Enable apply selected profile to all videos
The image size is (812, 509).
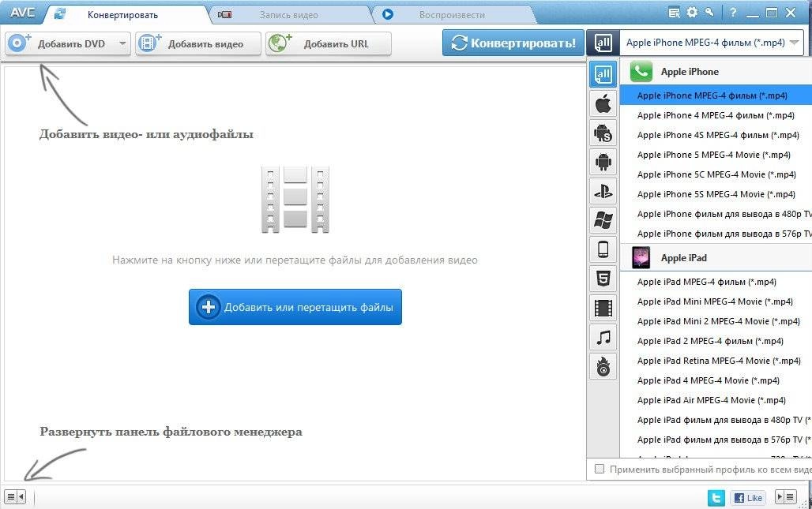(x=600, y=470)
